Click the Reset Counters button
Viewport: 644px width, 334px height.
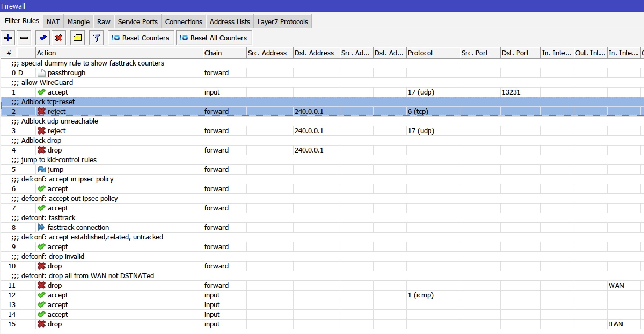coord(141,38)
